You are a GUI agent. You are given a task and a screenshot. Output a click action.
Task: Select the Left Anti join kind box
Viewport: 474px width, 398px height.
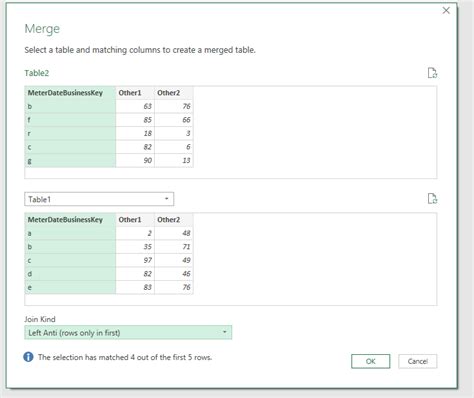click(128, 332)
